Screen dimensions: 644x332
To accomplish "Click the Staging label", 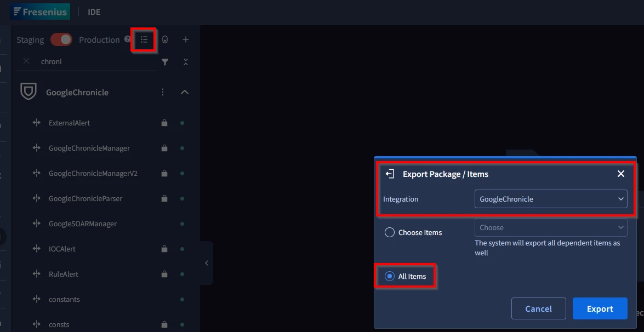I will click(30, 40).
